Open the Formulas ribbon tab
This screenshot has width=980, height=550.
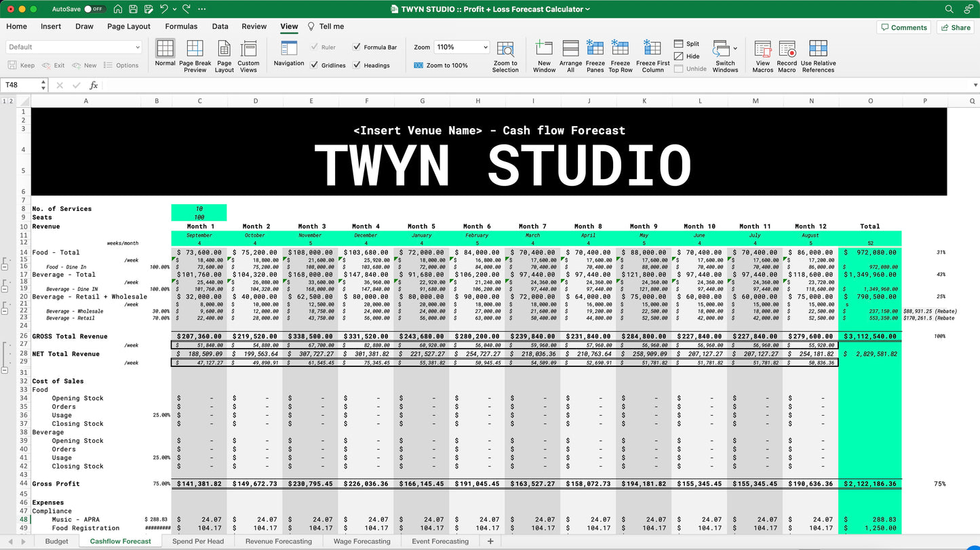pos(181,26)
